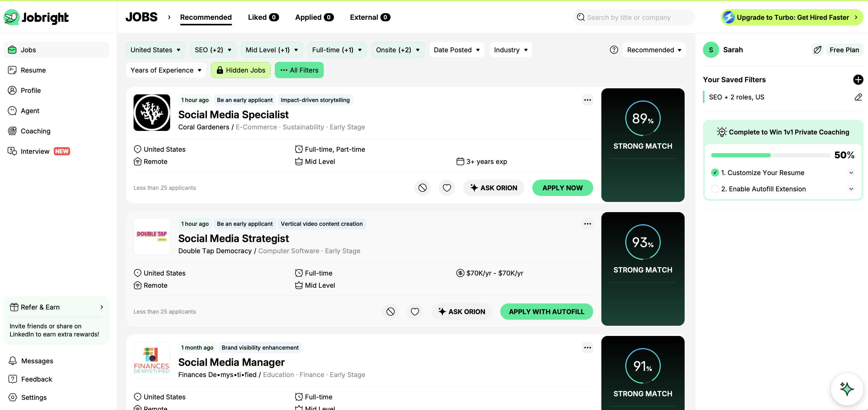Viewport: 868px width, 410px height.
Task: Hide the Social Media Strategist job
Action: click(390, 312)
